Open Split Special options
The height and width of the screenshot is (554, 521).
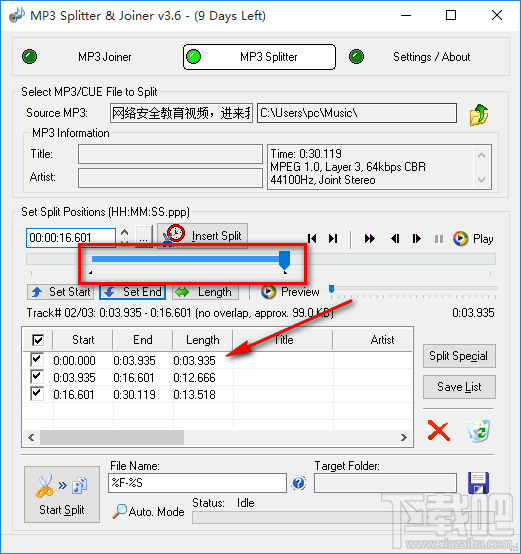tap(459, 356)
